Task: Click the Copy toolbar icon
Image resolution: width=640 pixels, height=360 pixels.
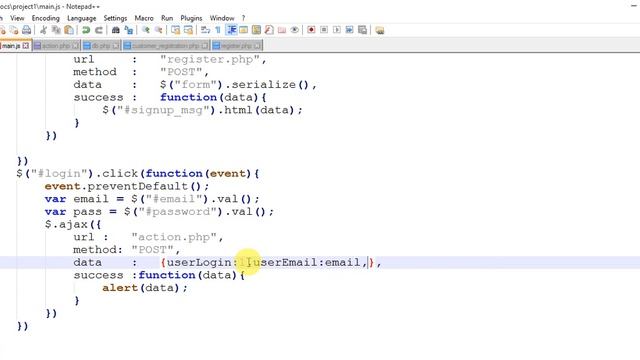Action: point(56,30)
